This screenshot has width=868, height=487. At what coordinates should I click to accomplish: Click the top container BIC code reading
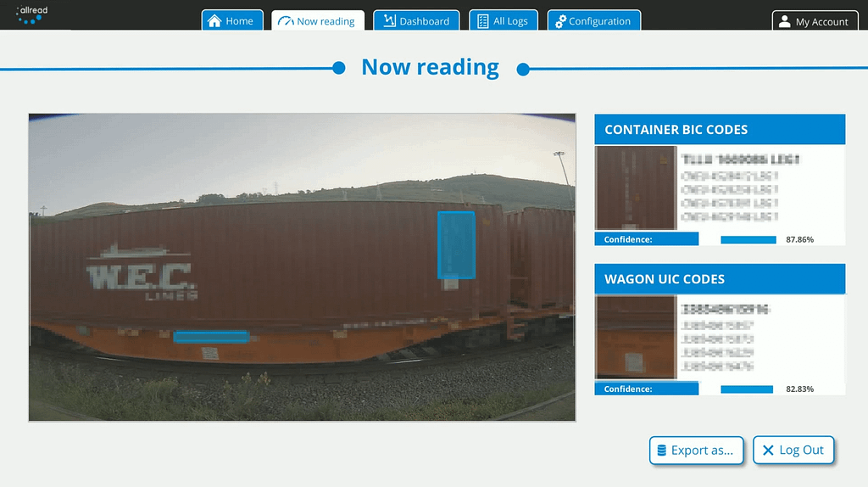click(x=741, y=160)
